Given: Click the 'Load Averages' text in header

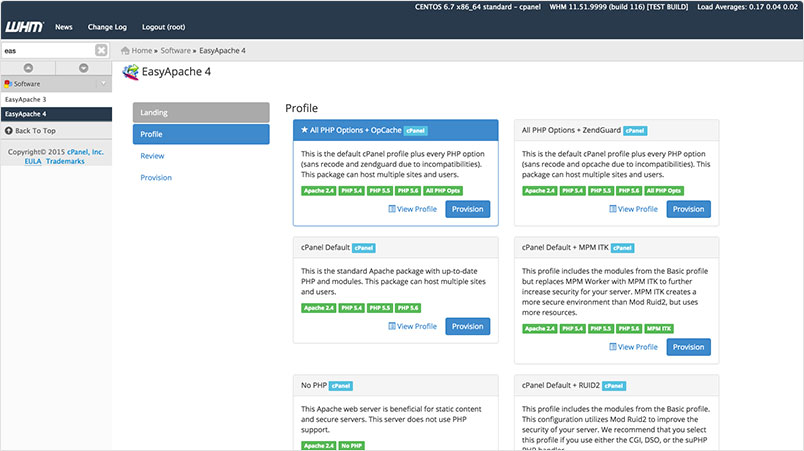Looking at the screenshot, I should click(747, 7).
